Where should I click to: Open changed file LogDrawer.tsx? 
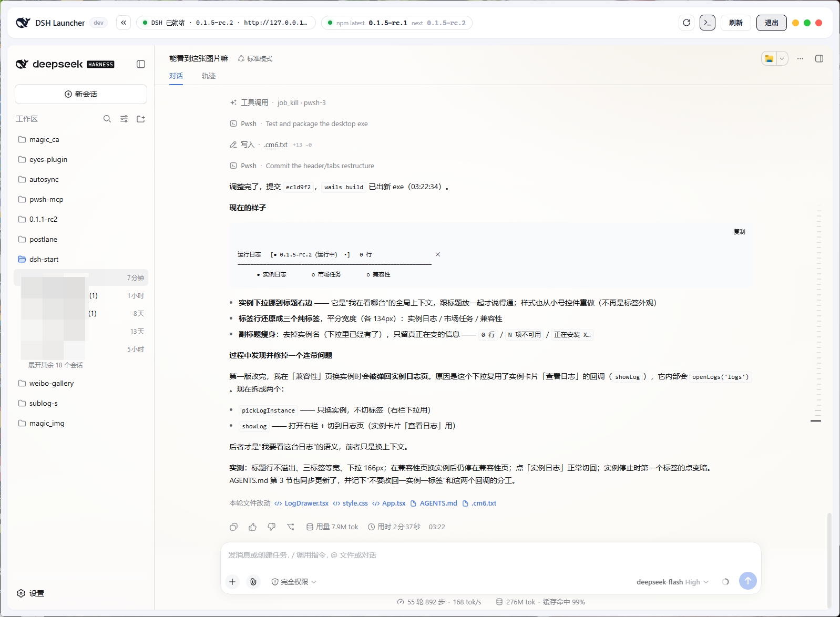[x=302, y=503]
